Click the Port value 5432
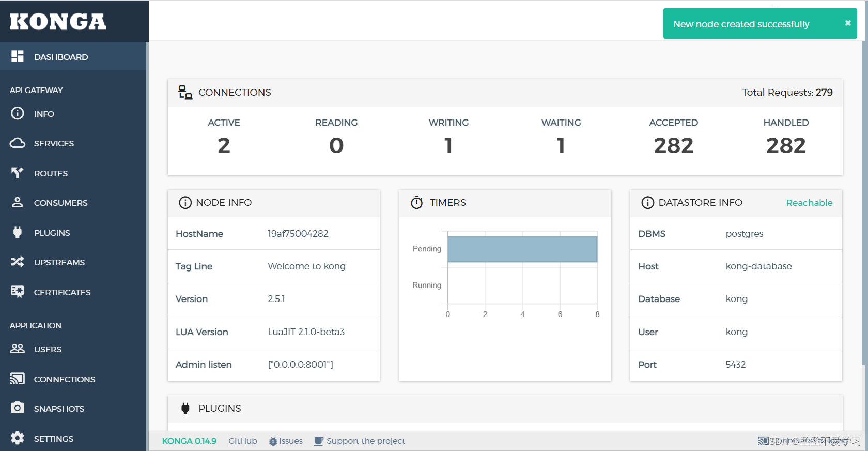Viewport: 868px width, 451px height. click(736, 364)
